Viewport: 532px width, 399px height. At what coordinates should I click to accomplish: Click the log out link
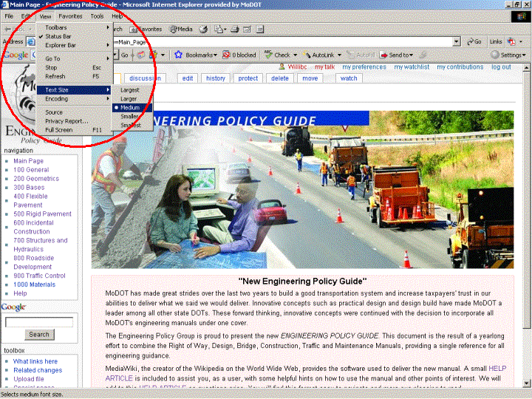click(501, 66)
